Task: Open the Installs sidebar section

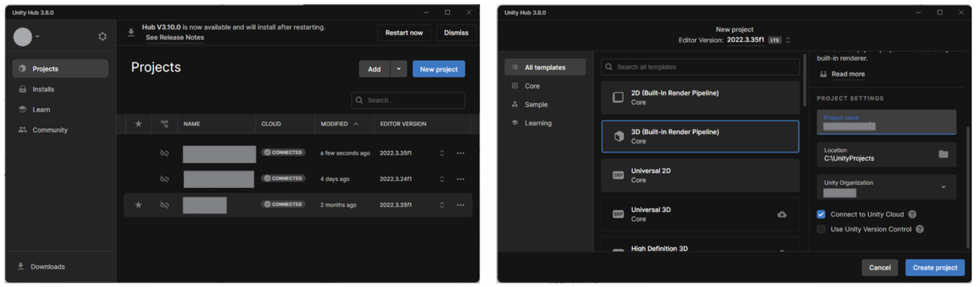Action: pyautogui.click(x=60, y=89)
